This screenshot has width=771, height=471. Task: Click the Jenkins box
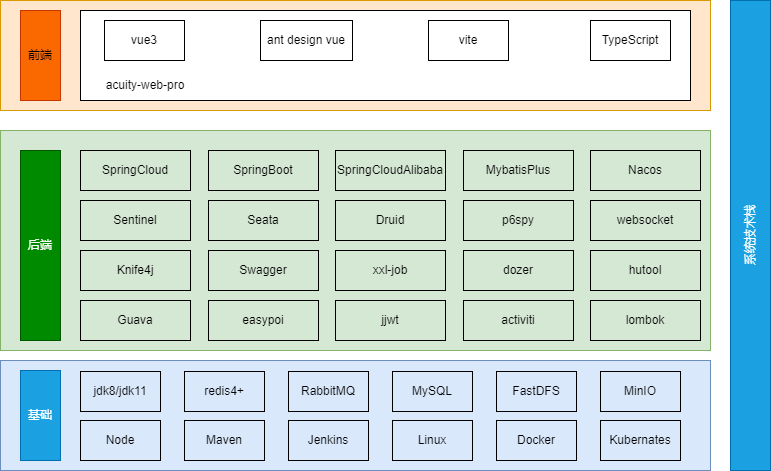coord(328,440)
